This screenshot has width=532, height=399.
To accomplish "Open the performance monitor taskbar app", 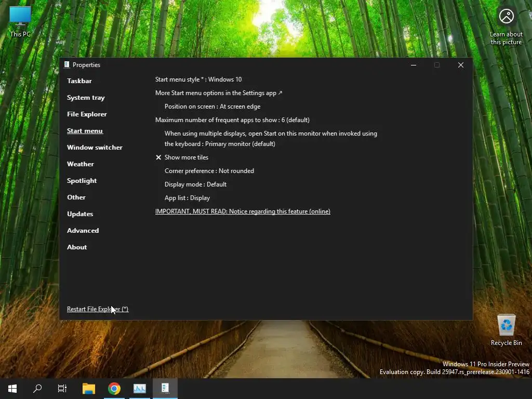I will coord(139,388).
